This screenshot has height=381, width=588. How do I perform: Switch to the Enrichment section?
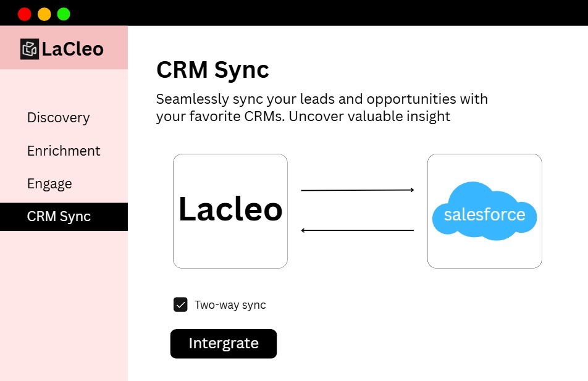point(64,151)
